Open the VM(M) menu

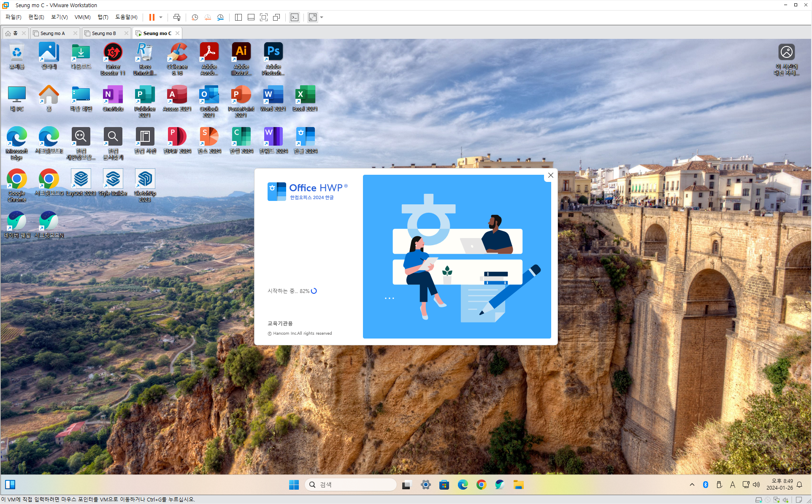pos(82,17)
